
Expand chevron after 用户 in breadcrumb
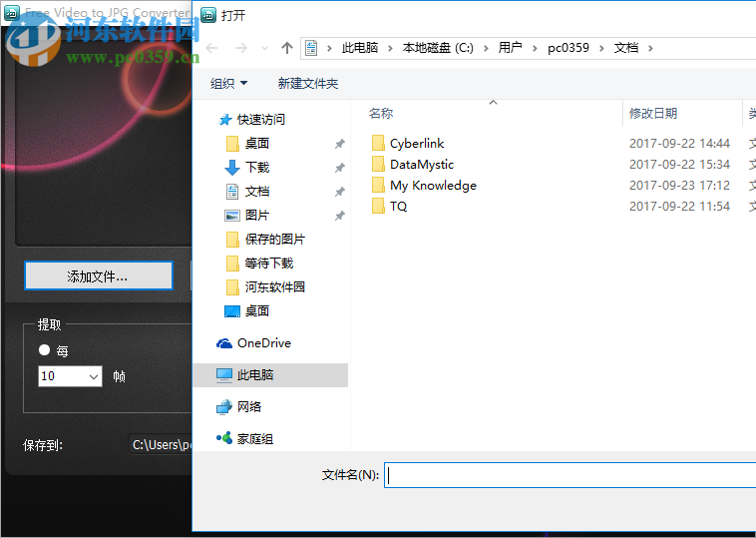pos(535,48)
